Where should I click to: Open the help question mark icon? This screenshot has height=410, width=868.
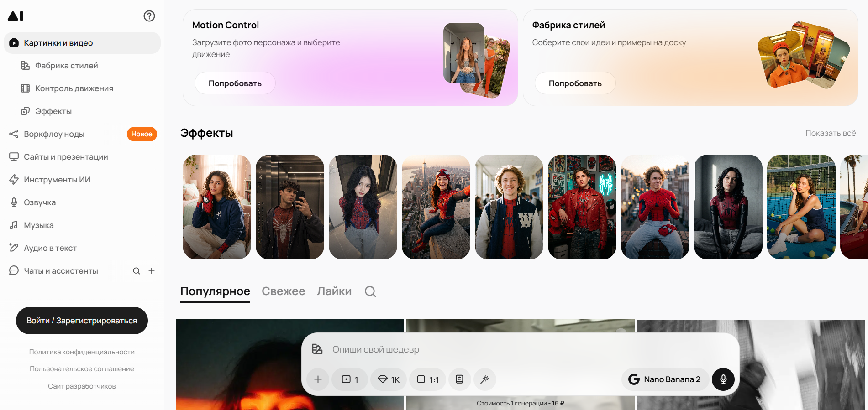point(149,16)
